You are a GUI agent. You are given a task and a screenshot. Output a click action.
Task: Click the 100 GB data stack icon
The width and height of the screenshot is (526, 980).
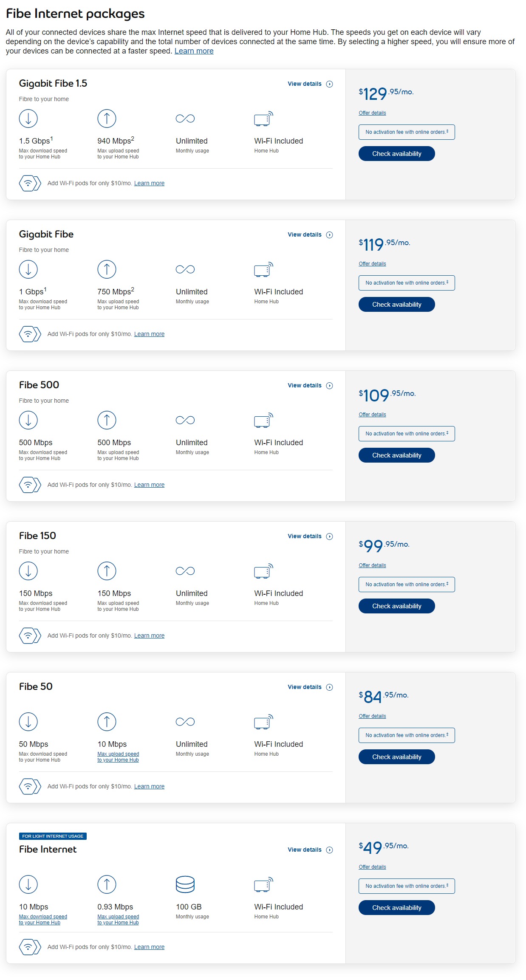pos(185,884)
